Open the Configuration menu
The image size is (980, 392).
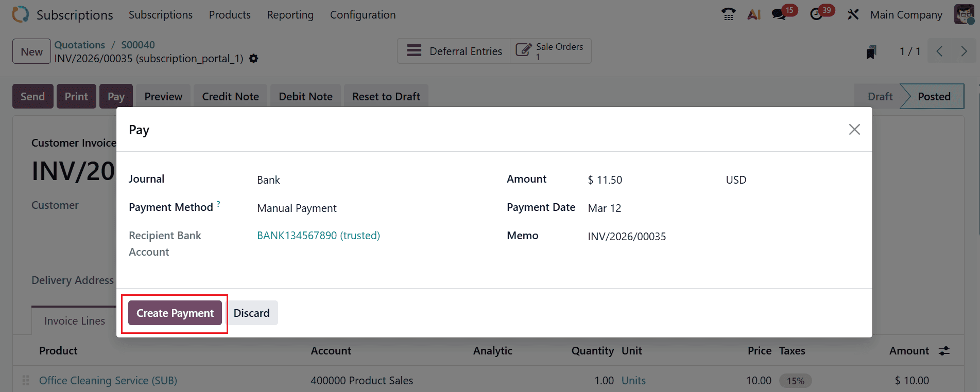(x=363, y=15)
